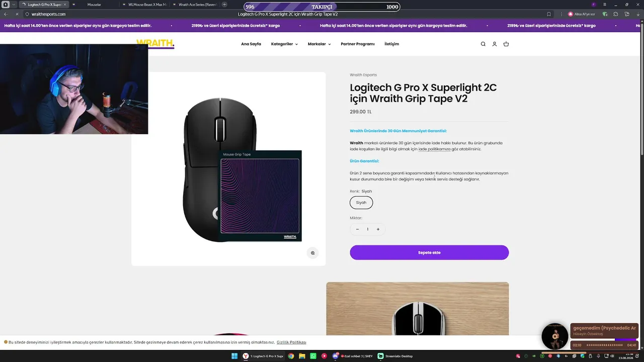Open the Windows Start menu
This screenshot has height=362, width=644.
pos(234,356)
